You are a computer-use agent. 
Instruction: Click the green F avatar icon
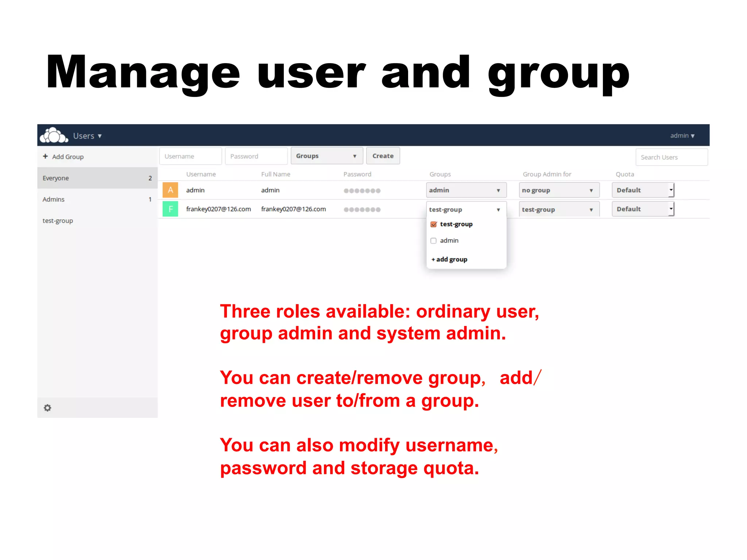[x=170, y=209]
